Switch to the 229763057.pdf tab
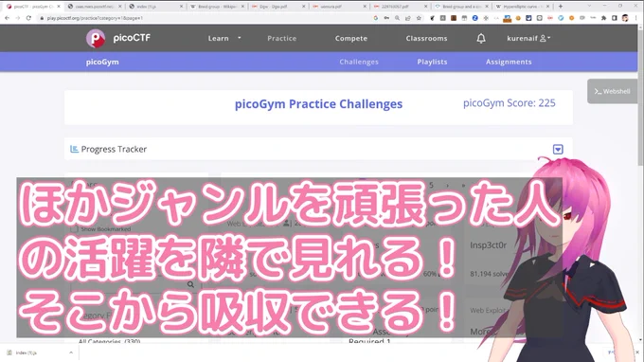Image resolution: width=644 pixels, height=362 pixels. coord(400,7)
